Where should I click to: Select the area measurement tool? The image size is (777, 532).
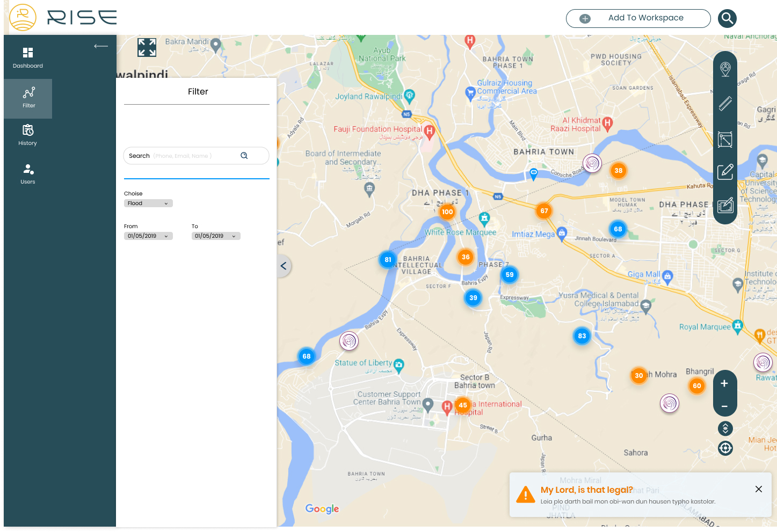[x=725, y=140]
